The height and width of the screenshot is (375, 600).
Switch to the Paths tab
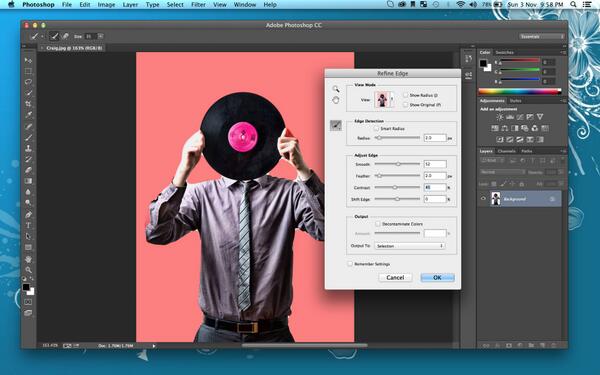(527, 151)
